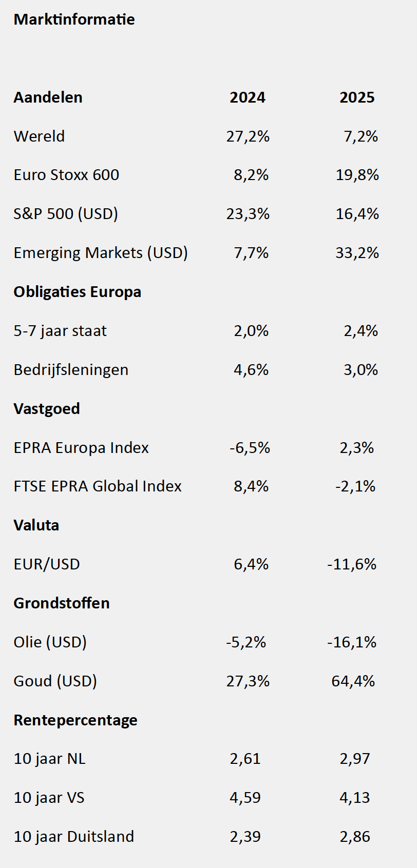The image size is (417, 868).
Task: Select the FTSE EPRA Global Index label
Action: pyautogui.click(x=98, y=486)
